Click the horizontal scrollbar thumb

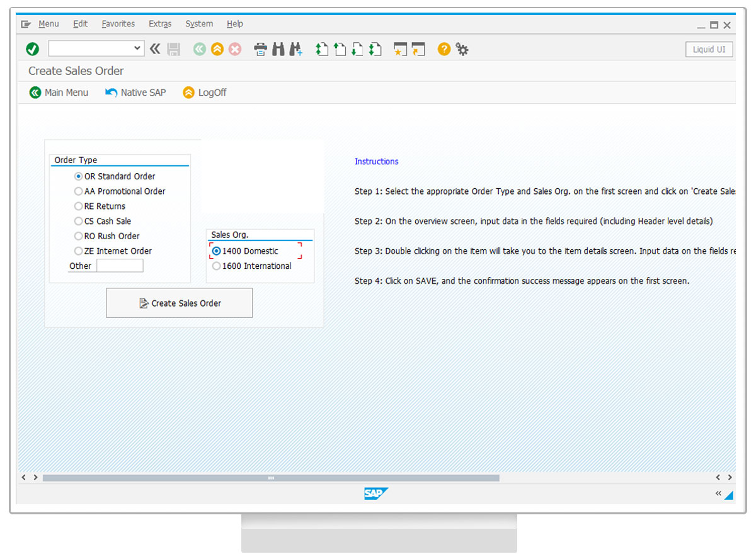click(x=271, y=478)
